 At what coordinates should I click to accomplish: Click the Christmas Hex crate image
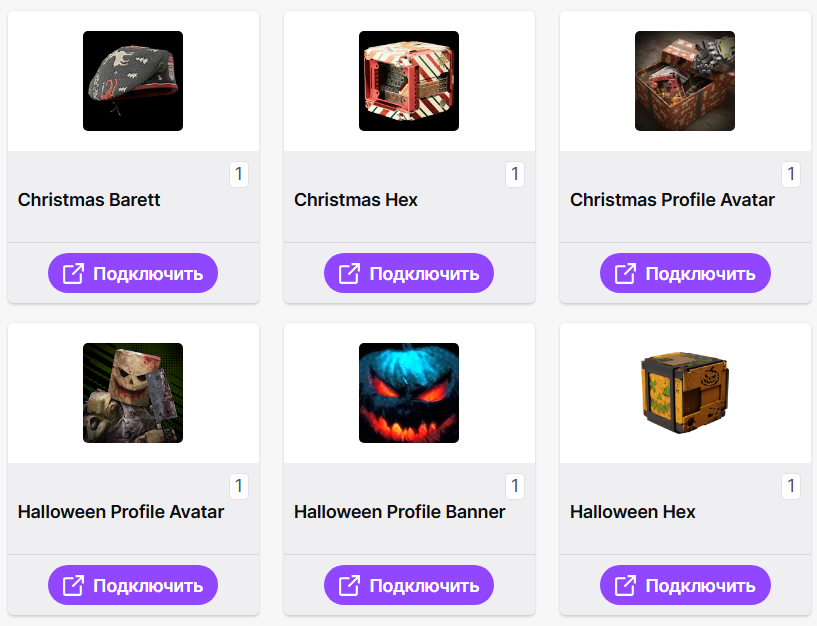click(409, 81)
